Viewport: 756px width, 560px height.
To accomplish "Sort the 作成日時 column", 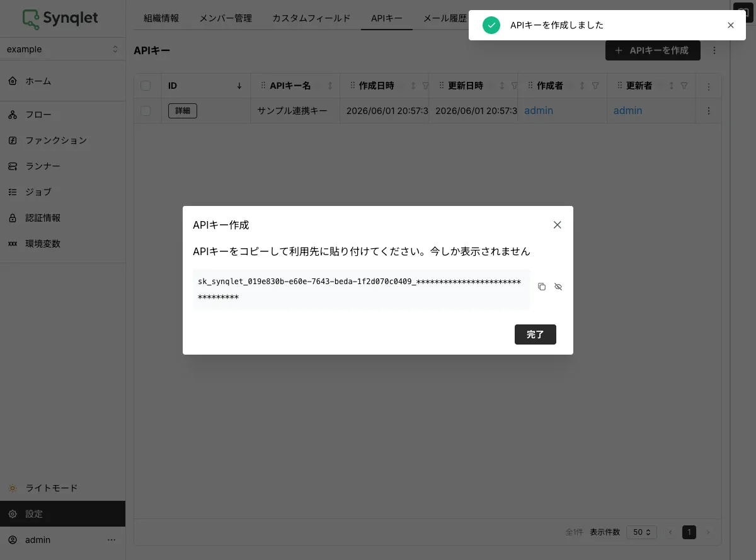I will pyautogui.click(x=413, y=86).
